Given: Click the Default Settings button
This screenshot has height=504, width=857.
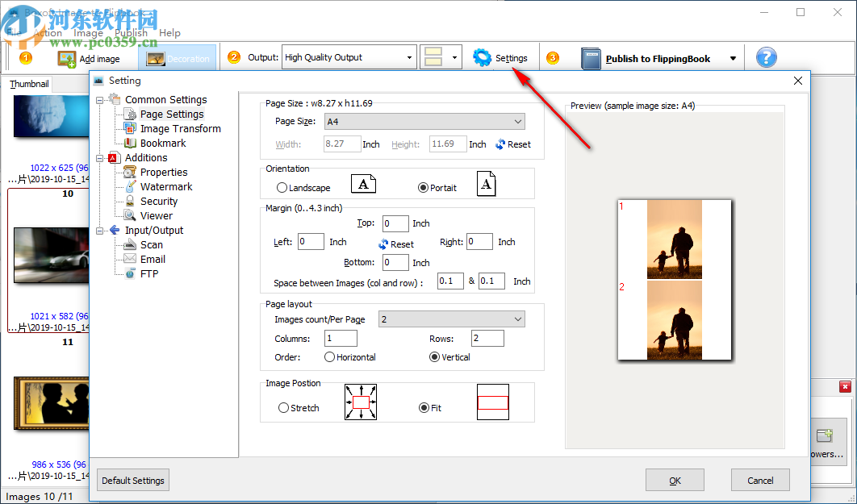Looking at the screenshot, I should 132,480.
